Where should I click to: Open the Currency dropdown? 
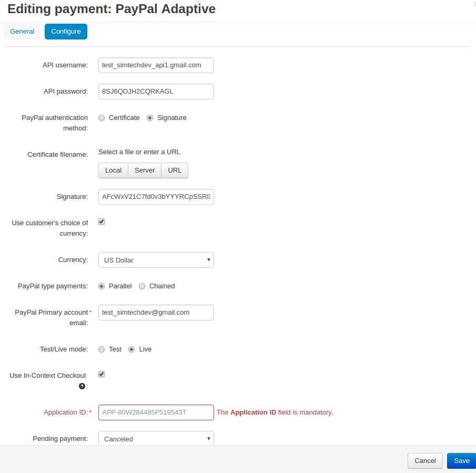point(156,260)
